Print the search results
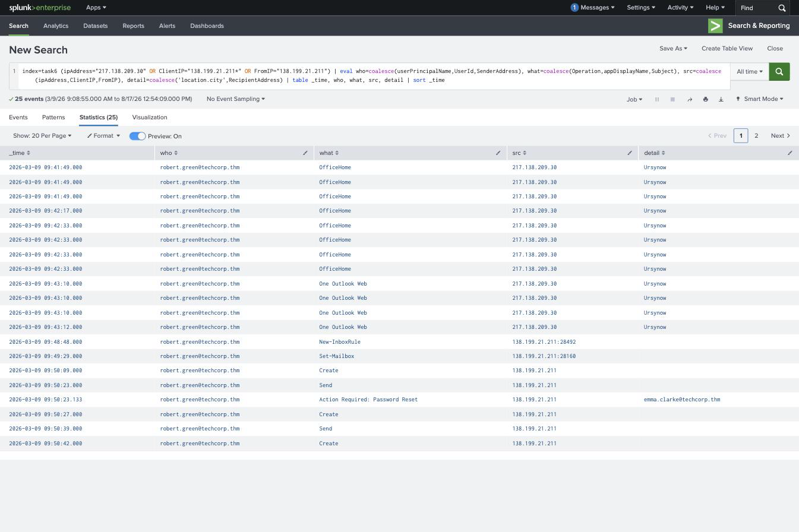The height and width of the screenshot is (532, 799). tap(705, 99)
